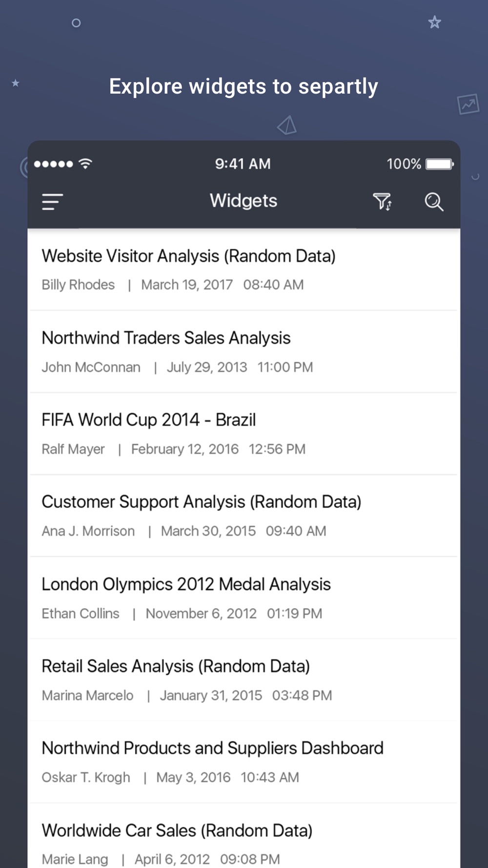Open Retail Sales Analysis (Random Data)

pyautogui.click(x=244, y=680)
